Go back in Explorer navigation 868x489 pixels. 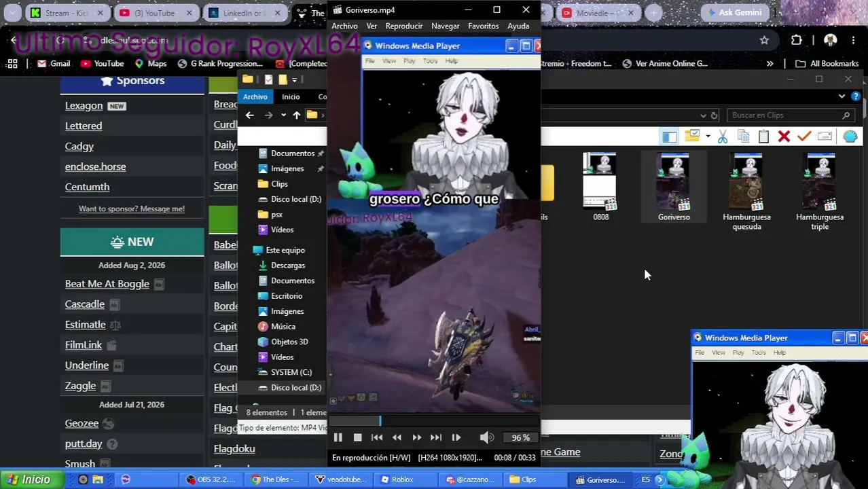coord(249,115)
